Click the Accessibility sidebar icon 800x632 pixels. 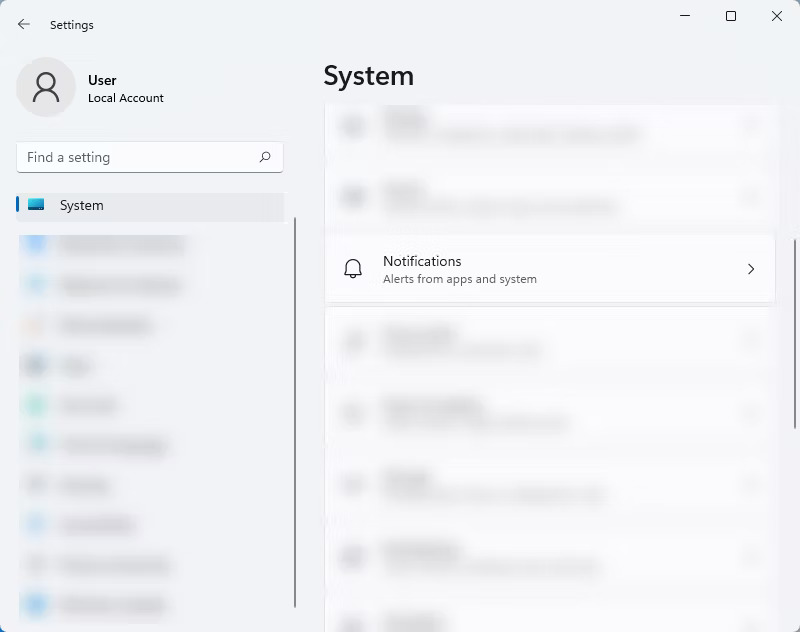tap(35, 525)
